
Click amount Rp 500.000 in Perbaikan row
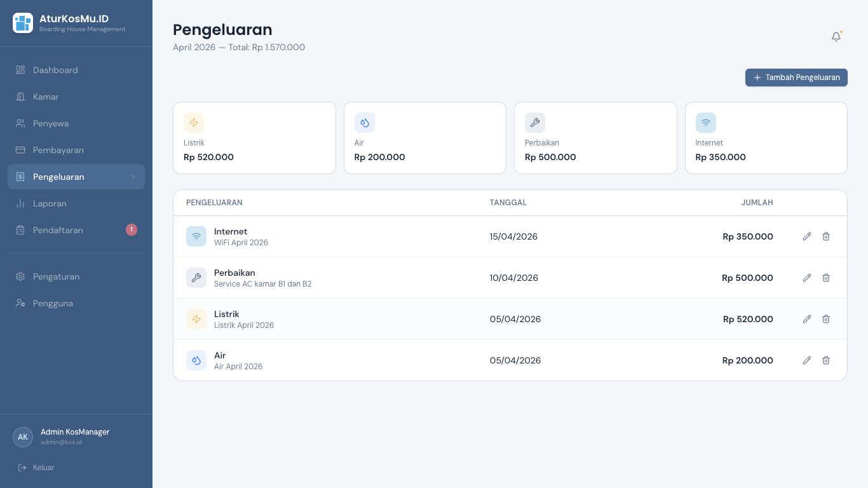tap(748, 278)
